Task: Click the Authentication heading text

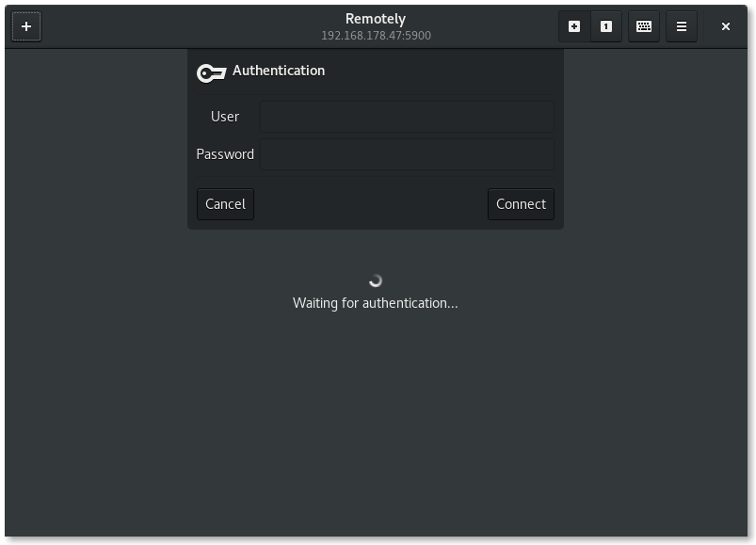Action: pyautogui.click(x=279, y=71)
